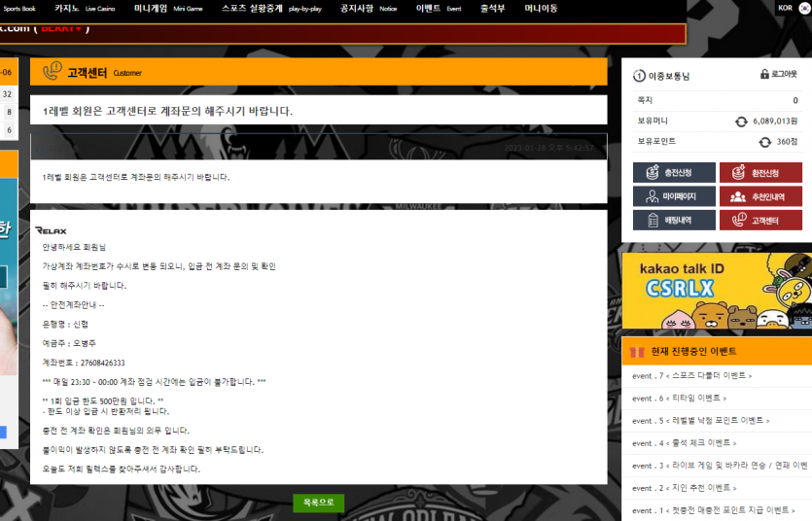
Task: Click the refresh icon next to 보유머니
Action: point(742,122)
